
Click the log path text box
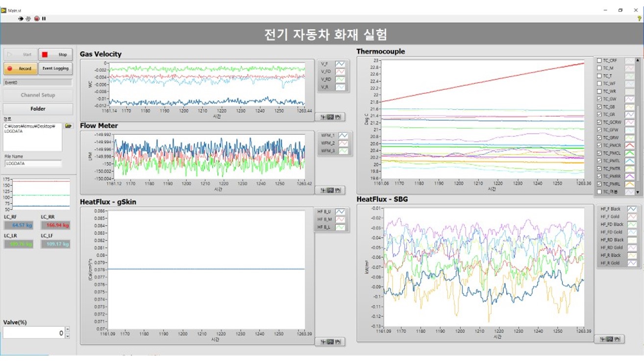pos(33,137)
